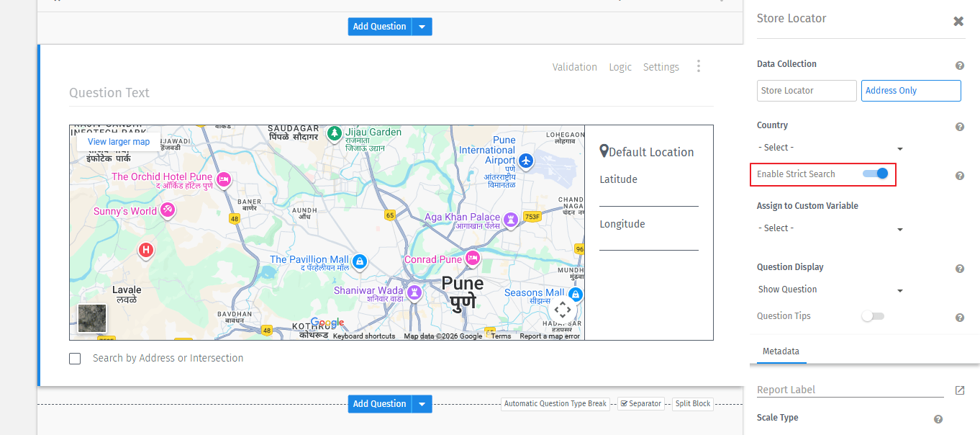Click Report a map error link
This screenshot has width=980, height=435.
(550, 336)
